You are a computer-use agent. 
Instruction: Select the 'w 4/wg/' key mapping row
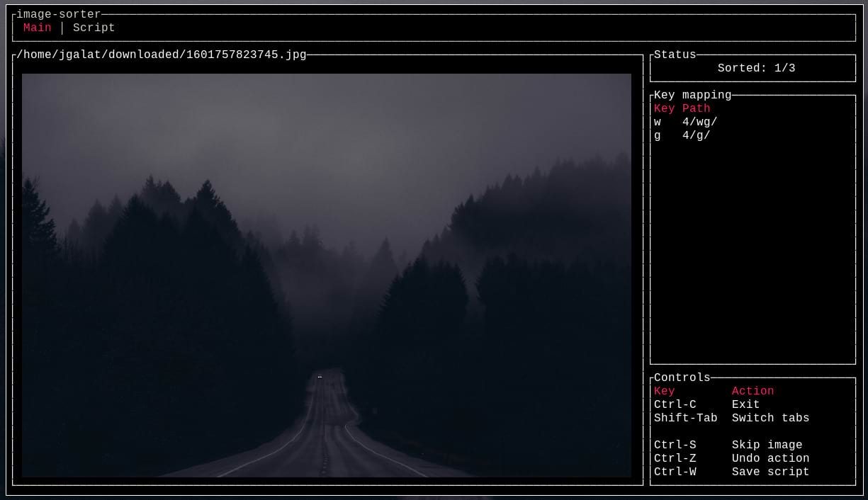point(753,122)
